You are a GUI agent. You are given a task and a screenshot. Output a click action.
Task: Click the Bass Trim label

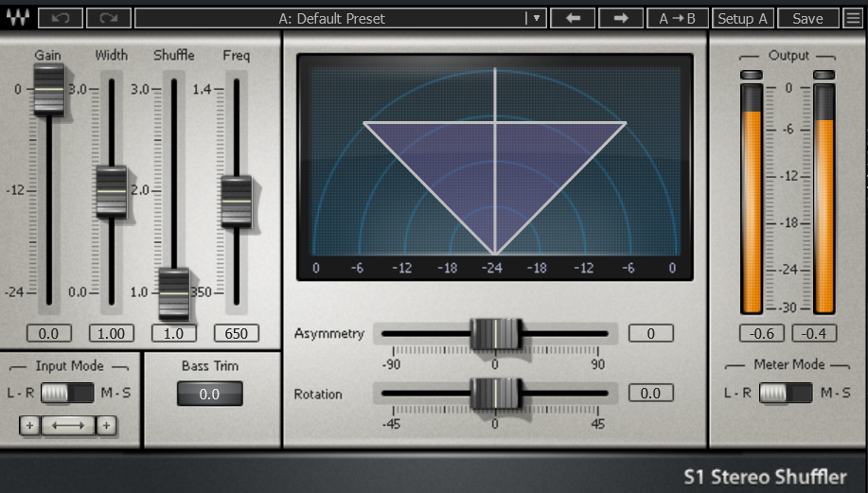210,366
